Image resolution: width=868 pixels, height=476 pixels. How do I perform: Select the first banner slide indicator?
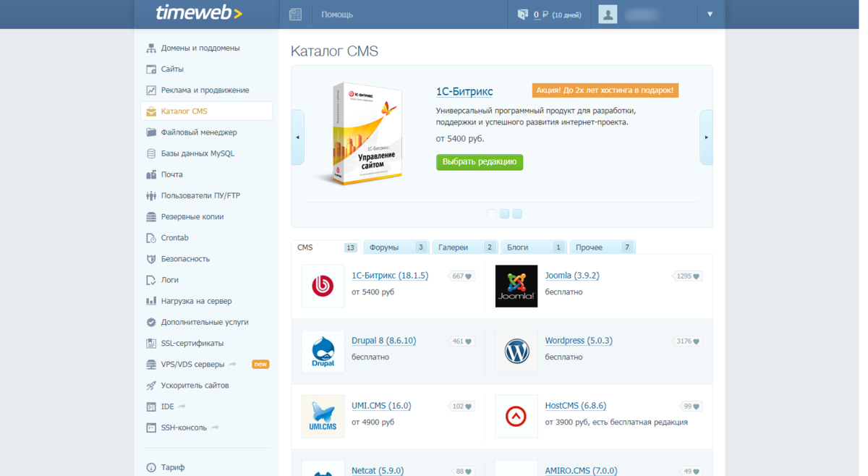point(492,214)
